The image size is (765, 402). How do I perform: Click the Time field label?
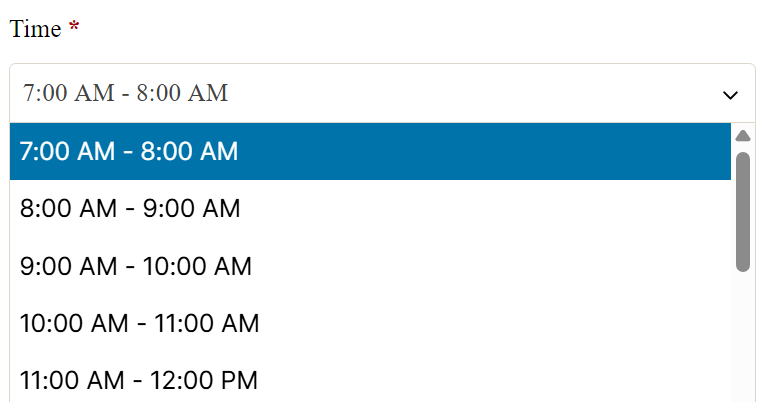point(35,30)
